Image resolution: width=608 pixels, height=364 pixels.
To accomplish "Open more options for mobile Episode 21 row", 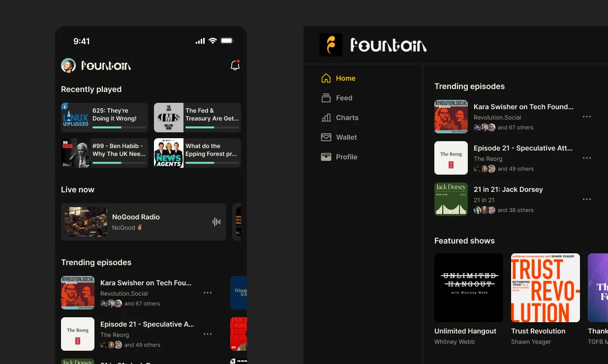I will point(208,334).
